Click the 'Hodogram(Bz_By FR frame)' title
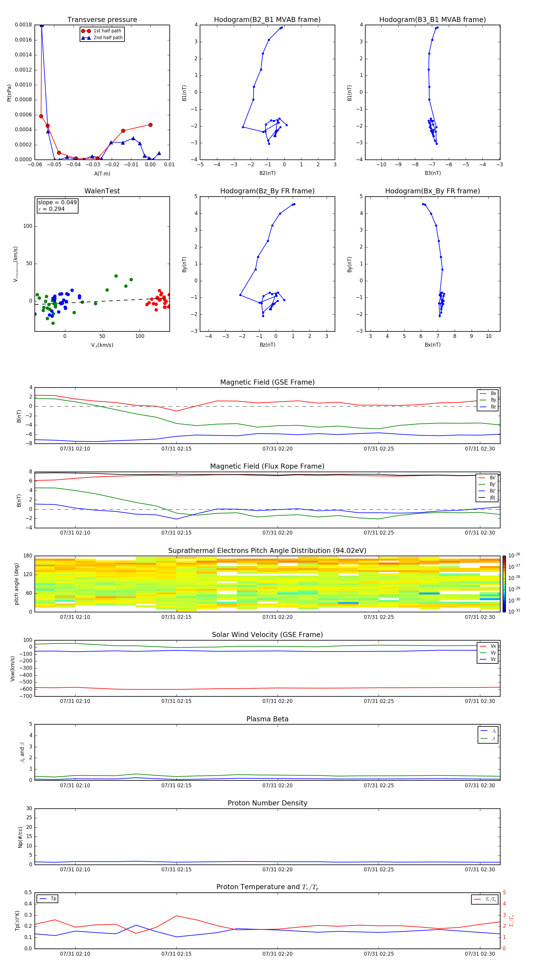 pos(267,191)
